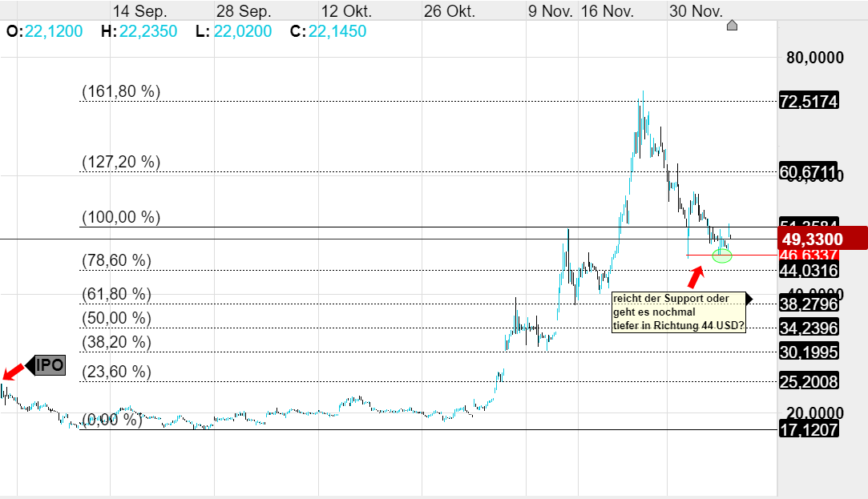
Task: Select the 17,1207 price label
Action: point(809,430)
